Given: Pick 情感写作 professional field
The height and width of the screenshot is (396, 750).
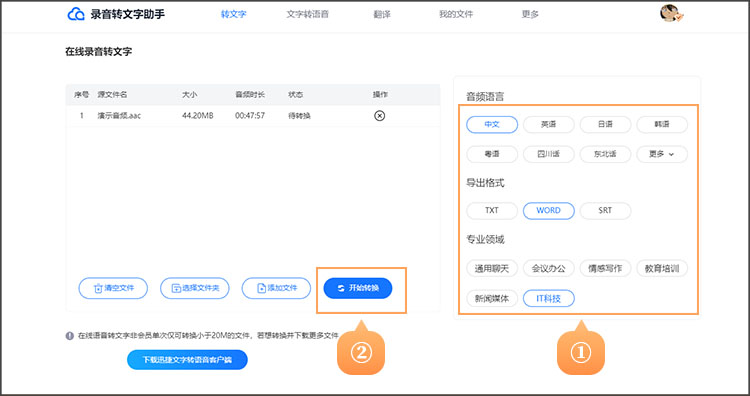Looking at the screenshot, I should pos(605,268).
